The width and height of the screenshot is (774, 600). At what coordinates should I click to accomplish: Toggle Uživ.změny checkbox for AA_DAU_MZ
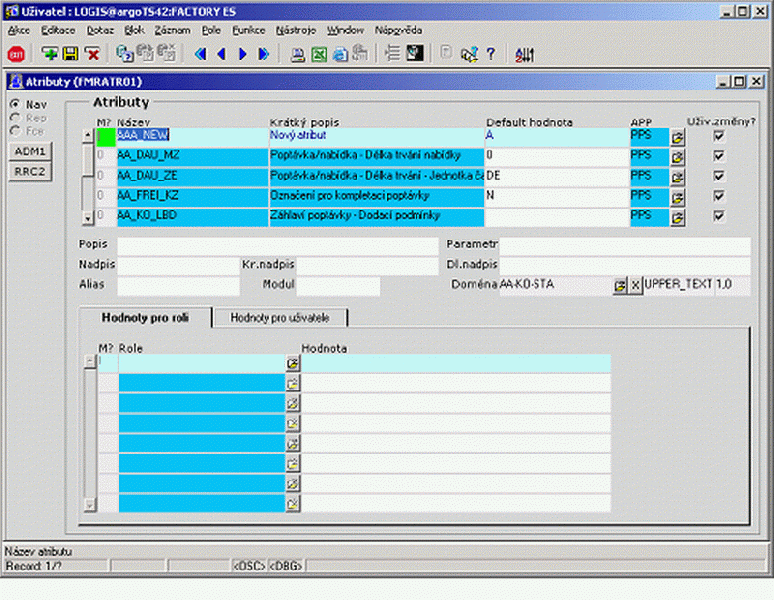719,155
